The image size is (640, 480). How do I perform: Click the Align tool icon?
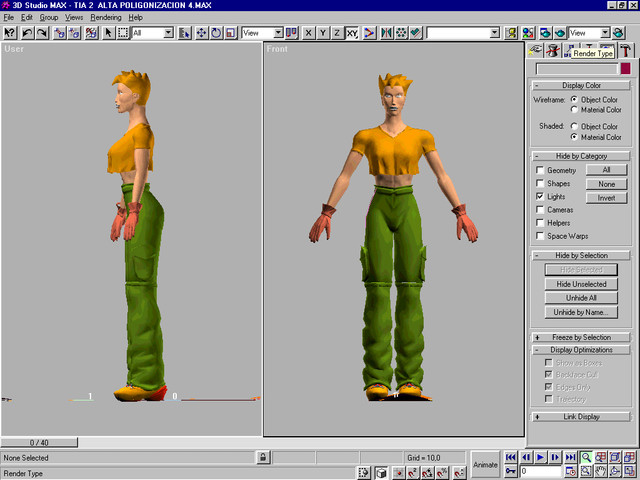tap(416, 33)
